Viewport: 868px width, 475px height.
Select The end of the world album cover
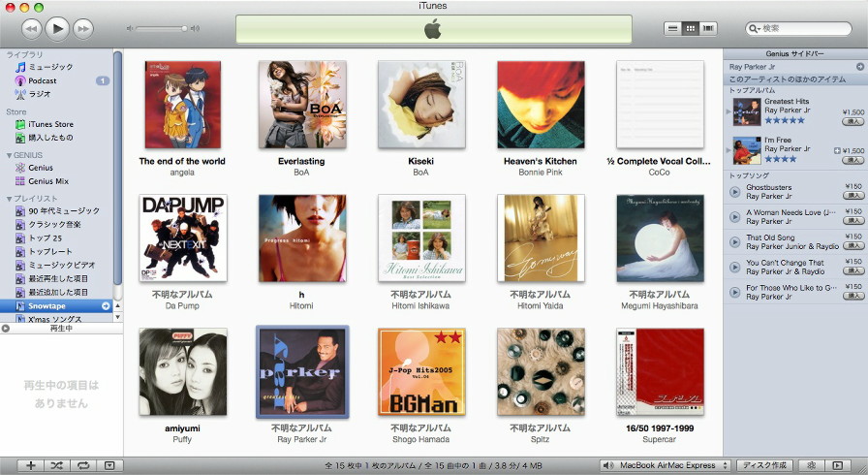182,105
